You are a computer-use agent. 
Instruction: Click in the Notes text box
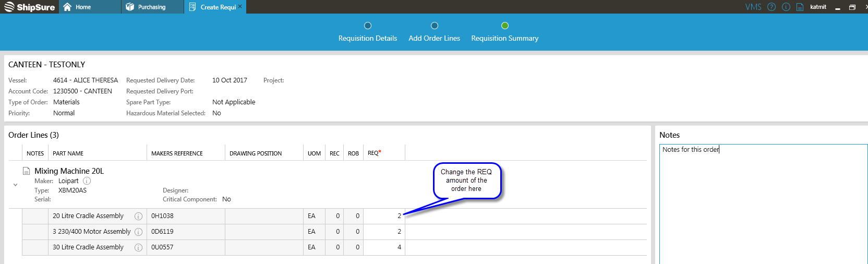763,203
